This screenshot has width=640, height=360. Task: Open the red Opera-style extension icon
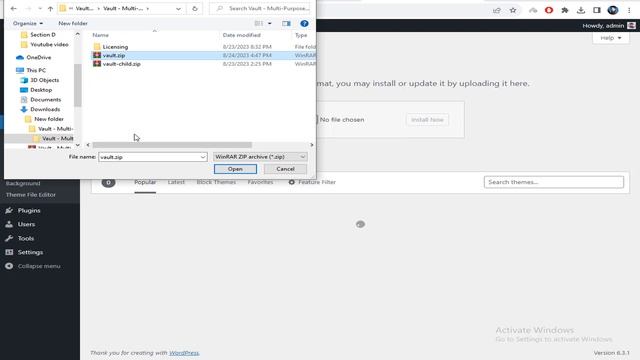click(x=549, y=10)
